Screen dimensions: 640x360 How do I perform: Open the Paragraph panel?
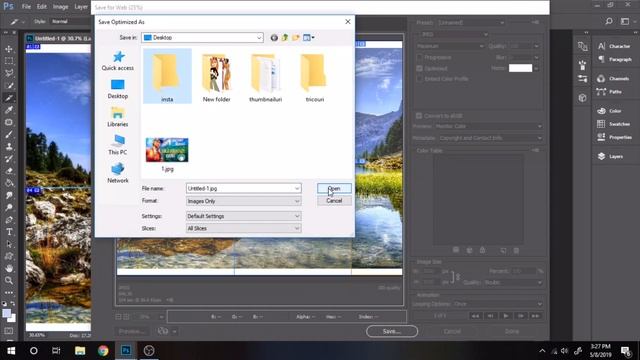coord(615,60)
